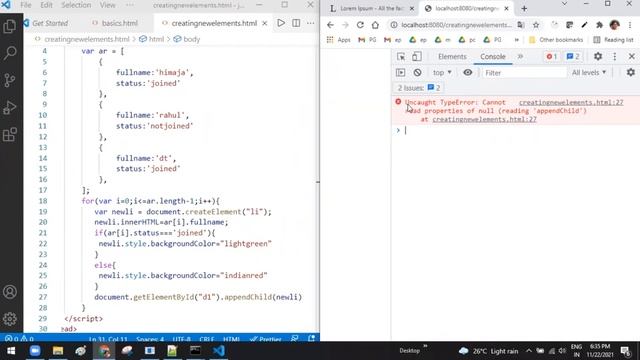
Task: Open 'All levels' log filter dropdown
Action: [x=589, y=73]
